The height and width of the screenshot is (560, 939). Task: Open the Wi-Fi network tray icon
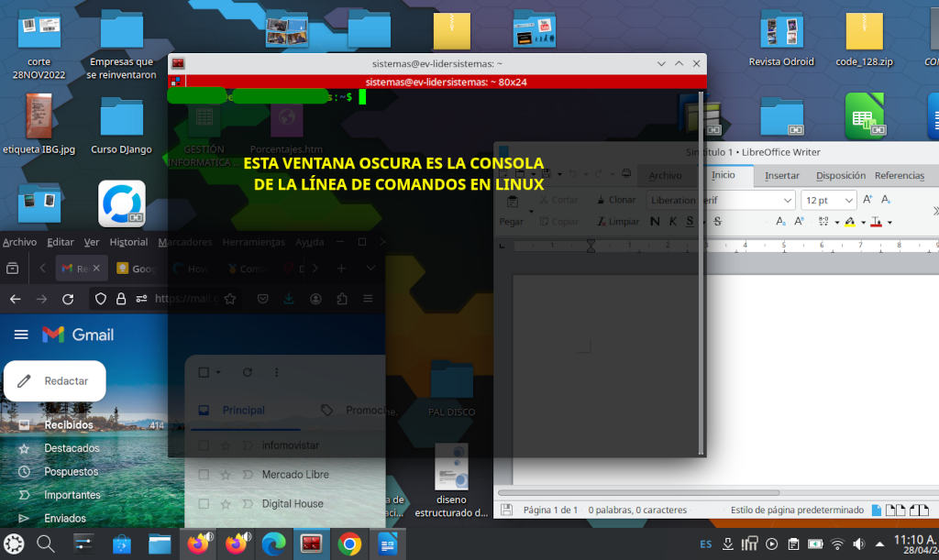(x=837, y=544)
